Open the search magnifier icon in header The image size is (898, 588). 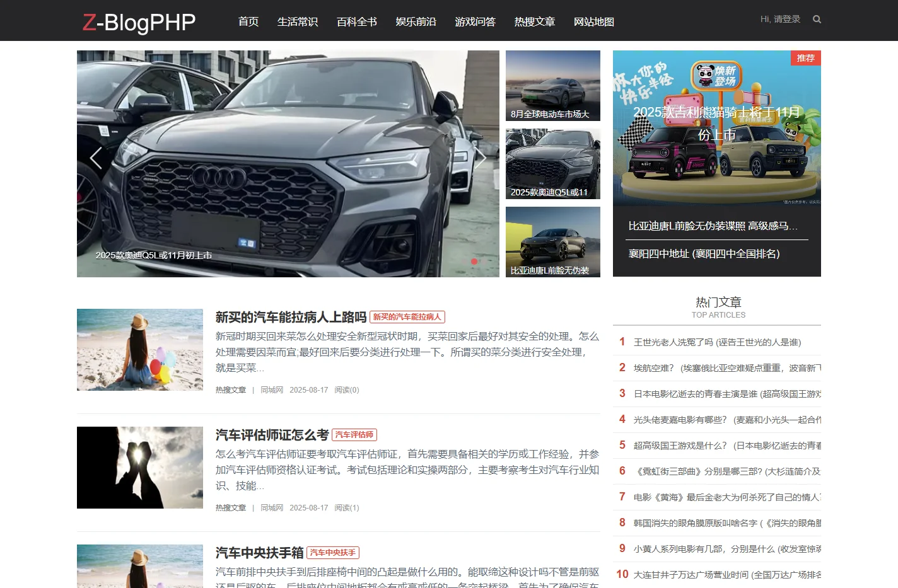point(817,20)
